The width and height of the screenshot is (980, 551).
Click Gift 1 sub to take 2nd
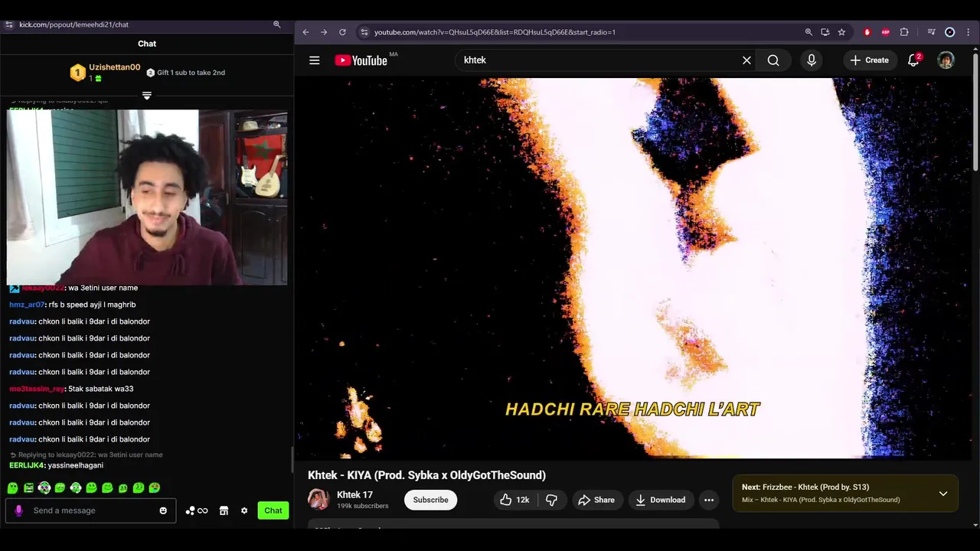186,73
